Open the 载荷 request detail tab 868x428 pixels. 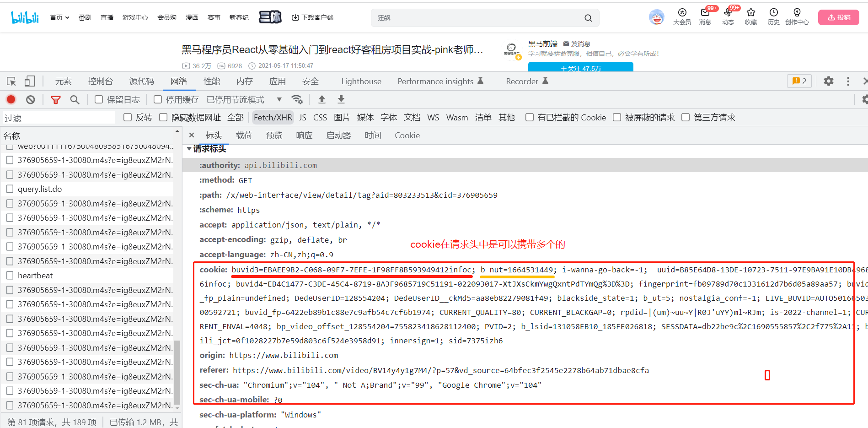click(244, 135)
